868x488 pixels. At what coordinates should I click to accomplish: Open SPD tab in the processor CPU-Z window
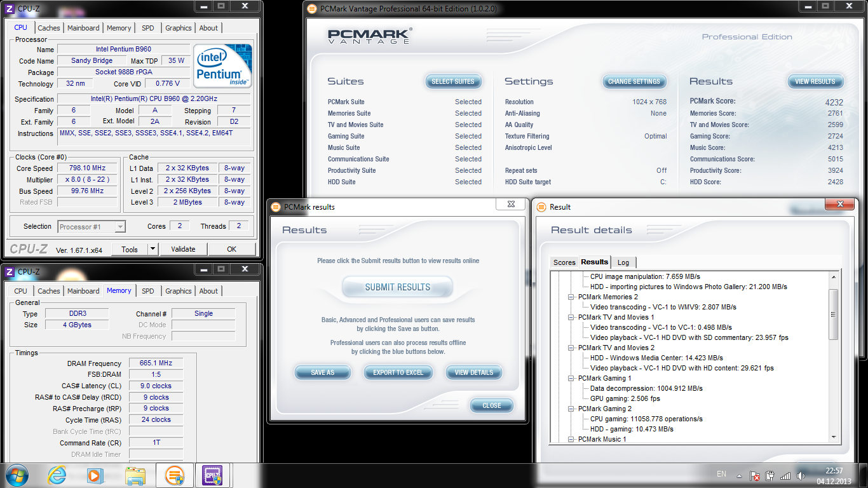click(x=148, y=28)
